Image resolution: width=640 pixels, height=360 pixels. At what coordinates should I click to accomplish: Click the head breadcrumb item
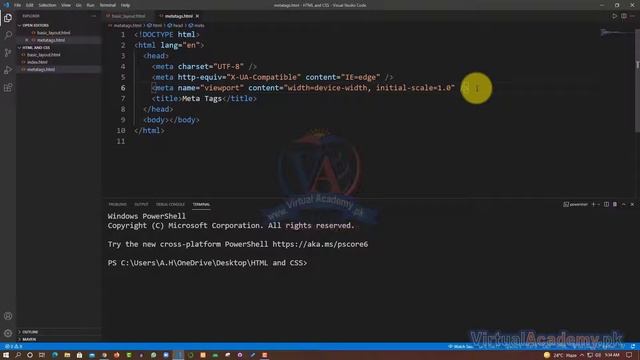pos(176,25)
